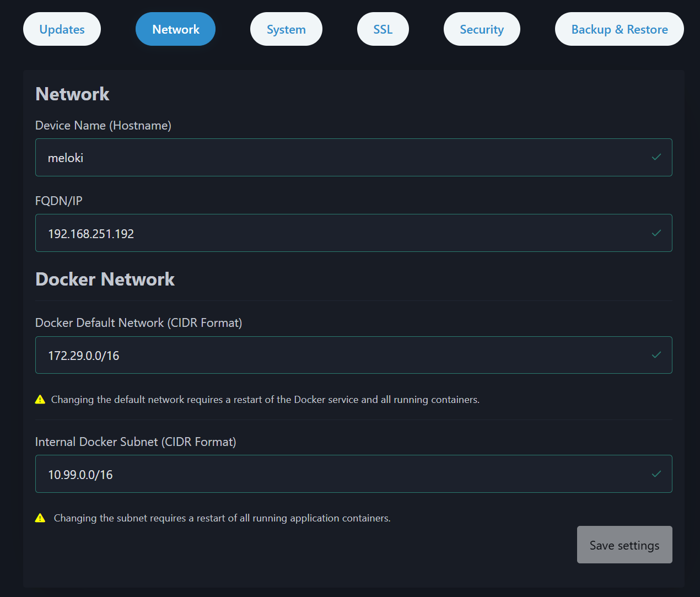
Task: Click the checkmark in the Internal Docker Subnet field
Action: coord(656,474)
